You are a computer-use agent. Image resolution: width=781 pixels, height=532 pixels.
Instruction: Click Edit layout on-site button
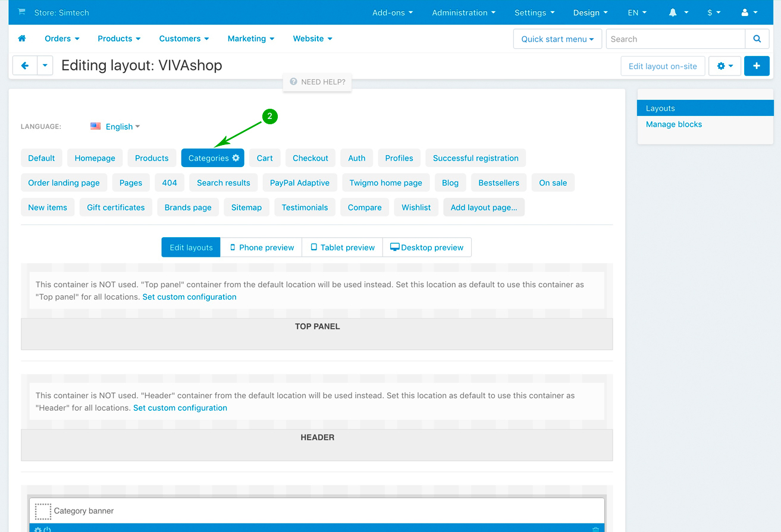pos(662,66)
